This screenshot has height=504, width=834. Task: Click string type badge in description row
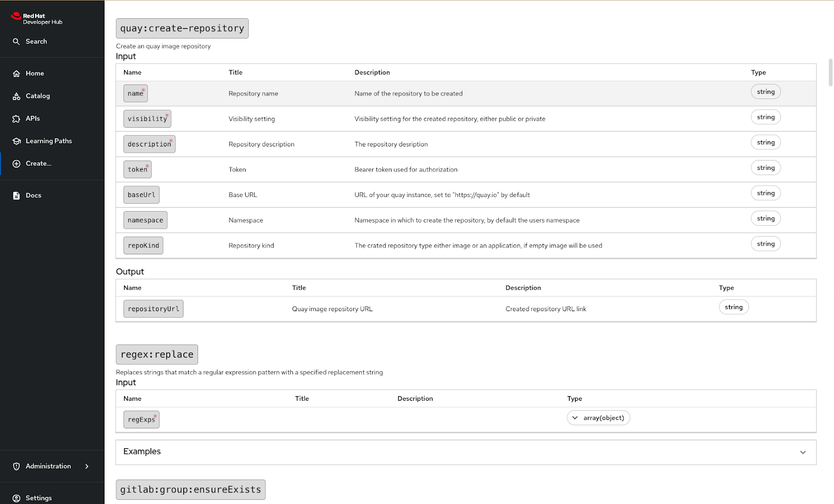coord(766,142)
